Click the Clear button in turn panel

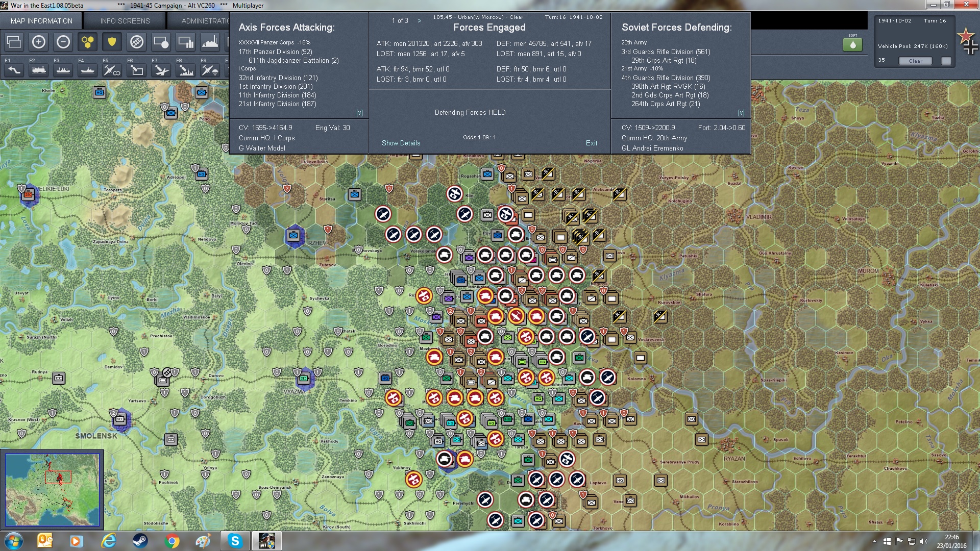[915, 61]
